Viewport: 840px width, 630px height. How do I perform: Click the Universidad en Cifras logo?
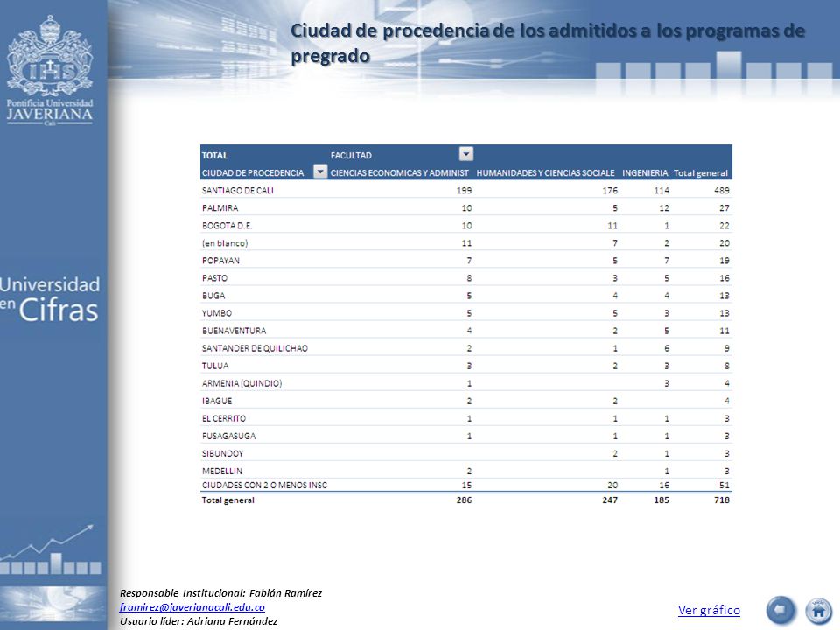coord(50,299)
